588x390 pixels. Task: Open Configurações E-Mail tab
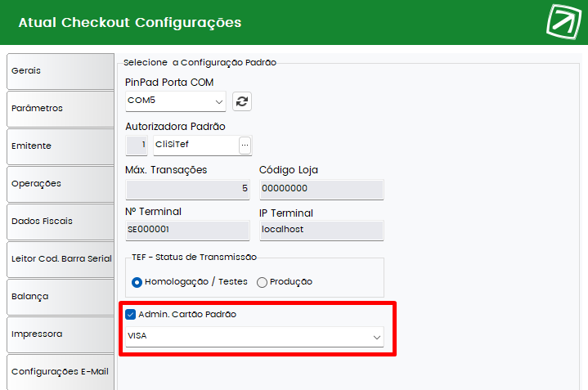pos(61,372)
